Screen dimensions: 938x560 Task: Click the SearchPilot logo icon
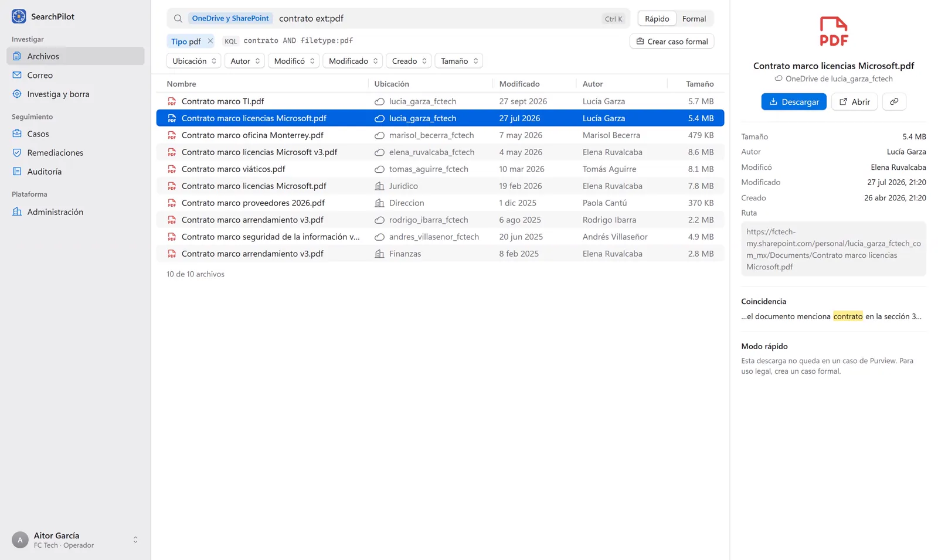pos(19,16)
